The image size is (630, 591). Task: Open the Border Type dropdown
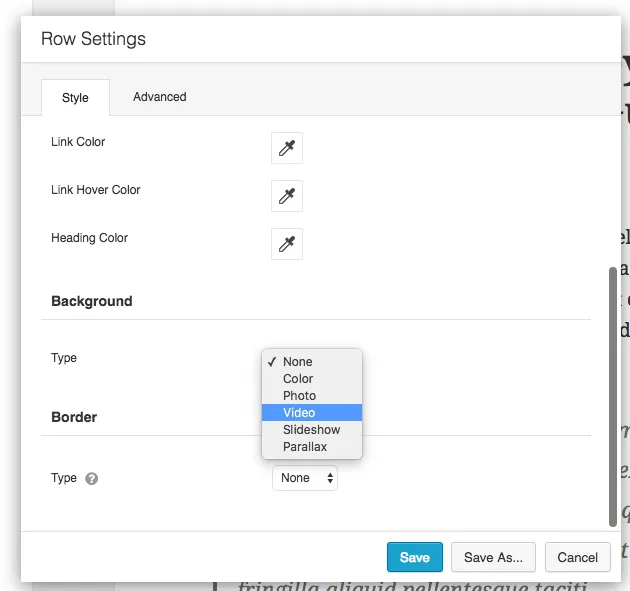305,478
